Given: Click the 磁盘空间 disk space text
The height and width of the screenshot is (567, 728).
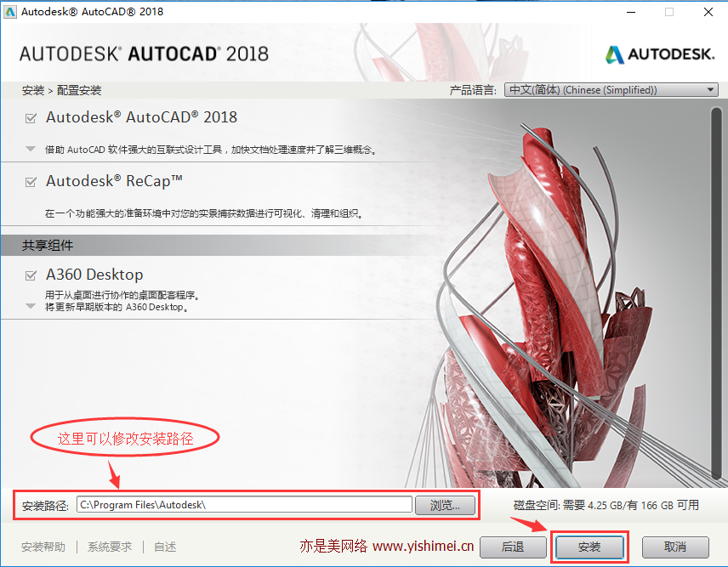Looking at the screenshot, I should (606, 505).
